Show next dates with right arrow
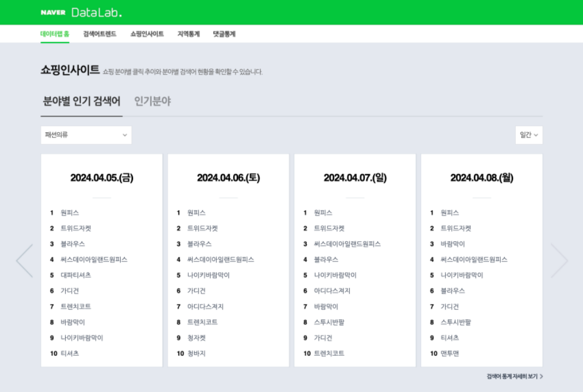Screen dimensions: 583x392 pos(559,261)
